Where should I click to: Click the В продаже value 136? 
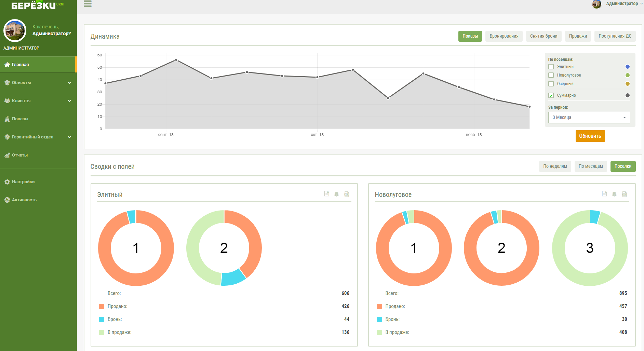pos(346,332)
